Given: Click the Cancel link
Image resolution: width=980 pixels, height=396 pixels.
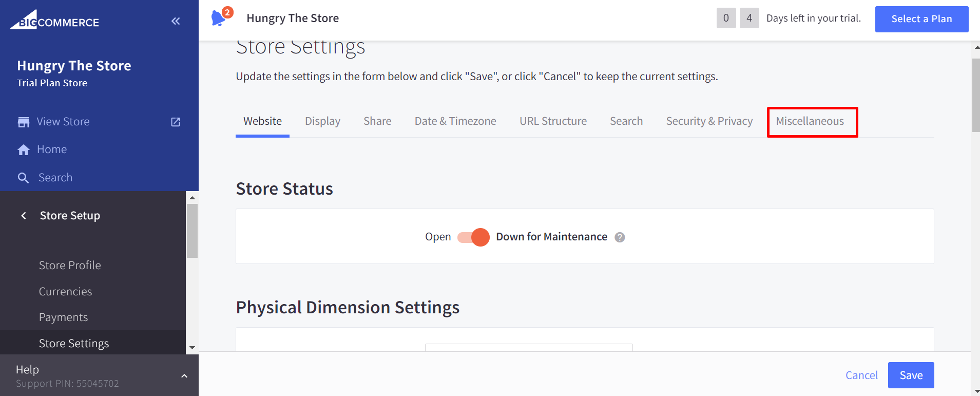Looking at the screenshot, I should pyautogui.click(x=861, y=375).
